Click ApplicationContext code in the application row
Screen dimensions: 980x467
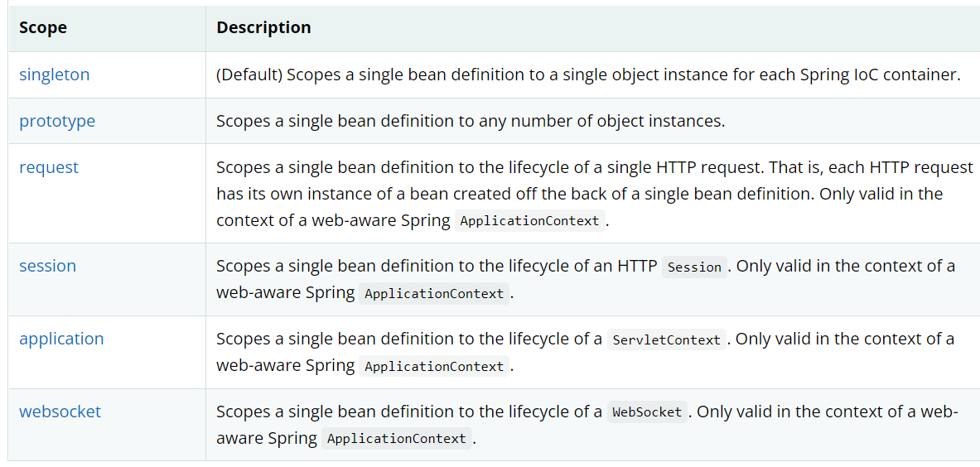coord(434,367)
